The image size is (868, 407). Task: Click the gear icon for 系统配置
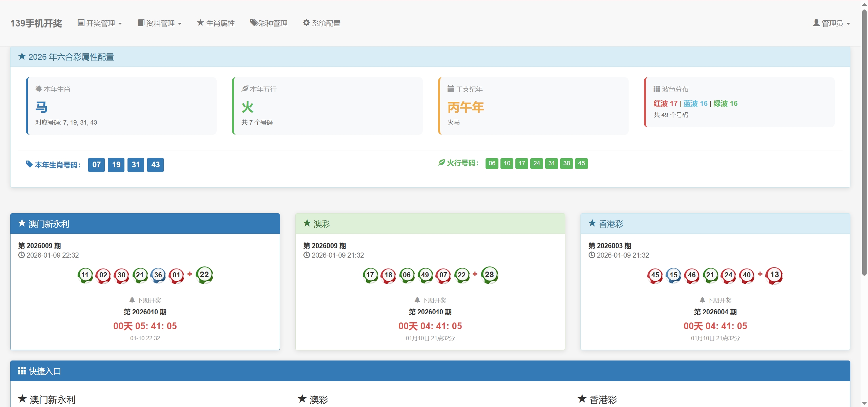306,23
